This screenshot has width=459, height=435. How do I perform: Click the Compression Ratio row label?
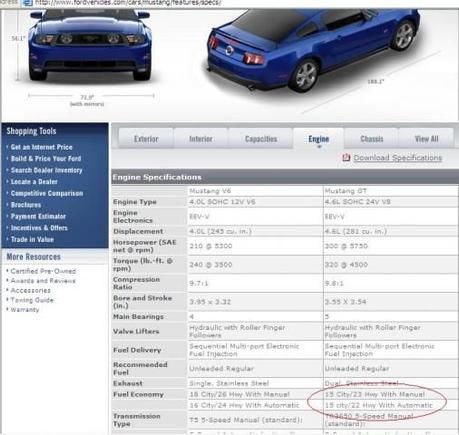(x=136, y=283)
